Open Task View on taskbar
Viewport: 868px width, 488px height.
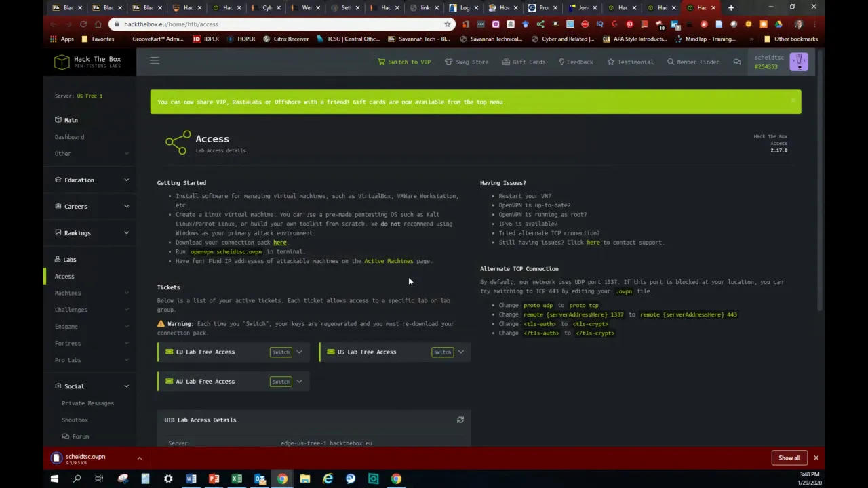(99, 479)
